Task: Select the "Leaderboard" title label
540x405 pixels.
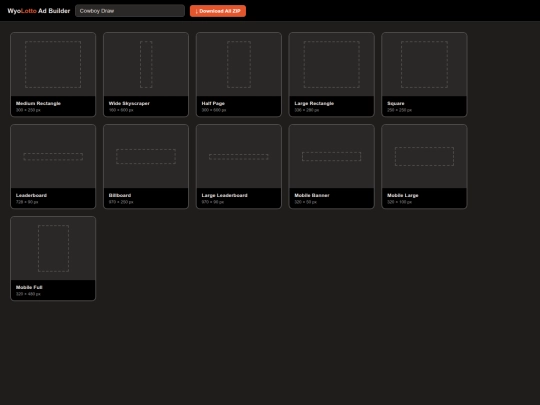Action: (x=31, y=195)
